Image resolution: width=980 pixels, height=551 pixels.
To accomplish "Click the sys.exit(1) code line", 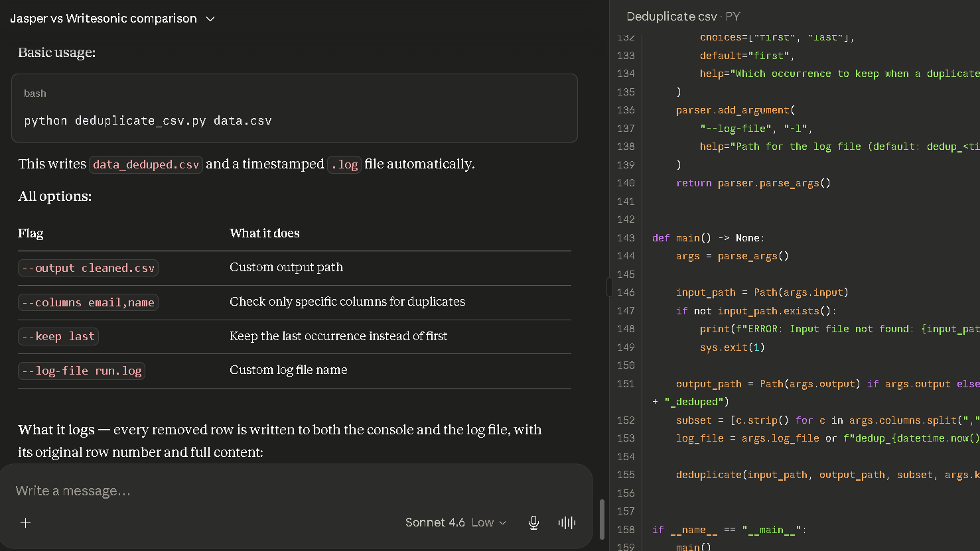I will point(732,347).
